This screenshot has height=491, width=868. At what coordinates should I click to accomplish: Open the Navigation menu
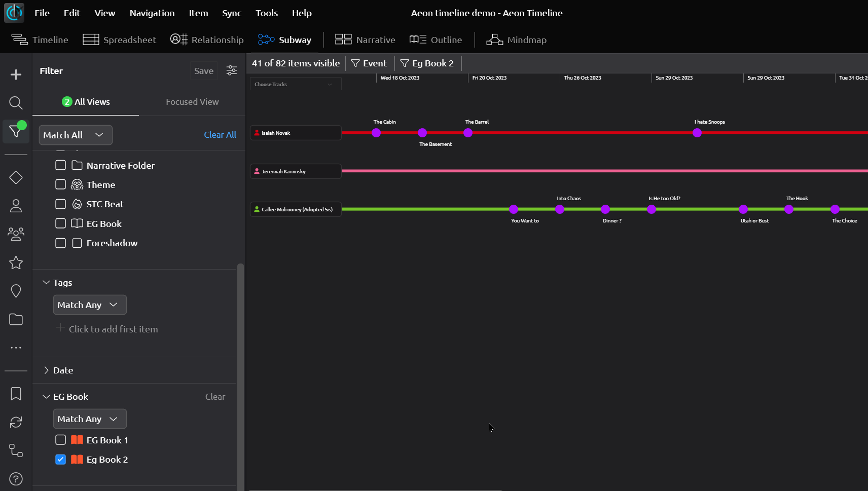(x=152, y=13)
